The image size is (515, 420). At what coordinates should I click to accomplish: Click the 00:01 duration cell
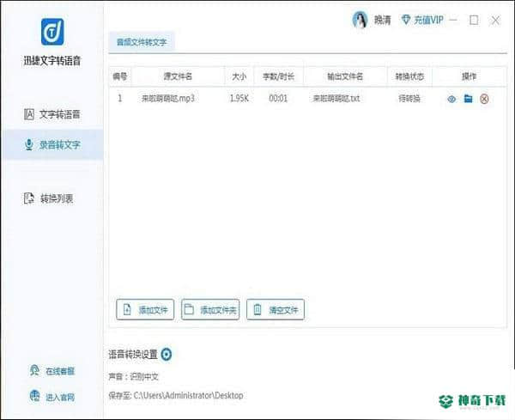(x=278, y=98)
